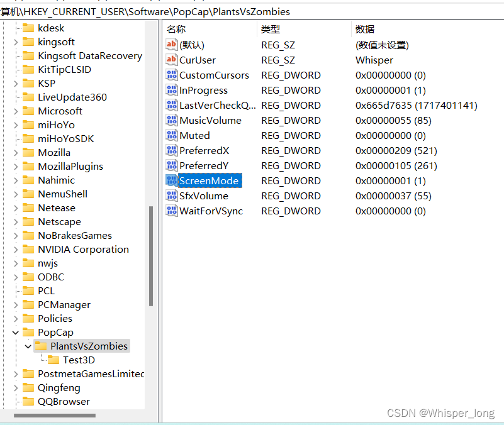The image size is (504, 425).
Task: Click the PopCap folder icon
Action: tap(28, 332)
